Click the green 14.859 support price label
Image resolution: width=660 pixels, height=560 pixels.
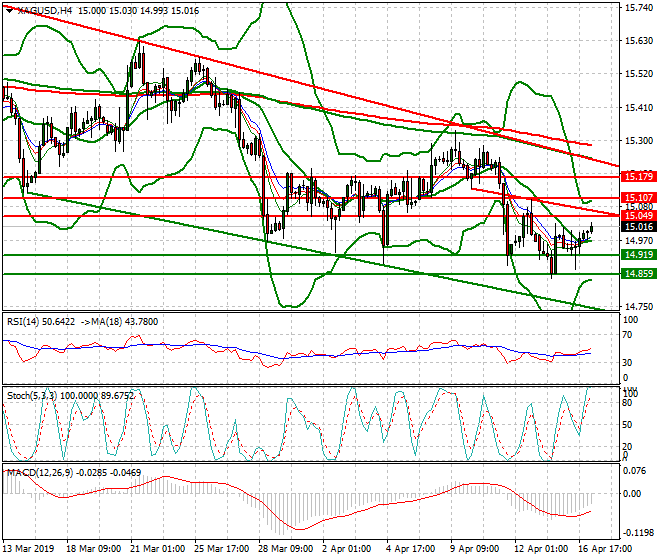coord(639,274)
